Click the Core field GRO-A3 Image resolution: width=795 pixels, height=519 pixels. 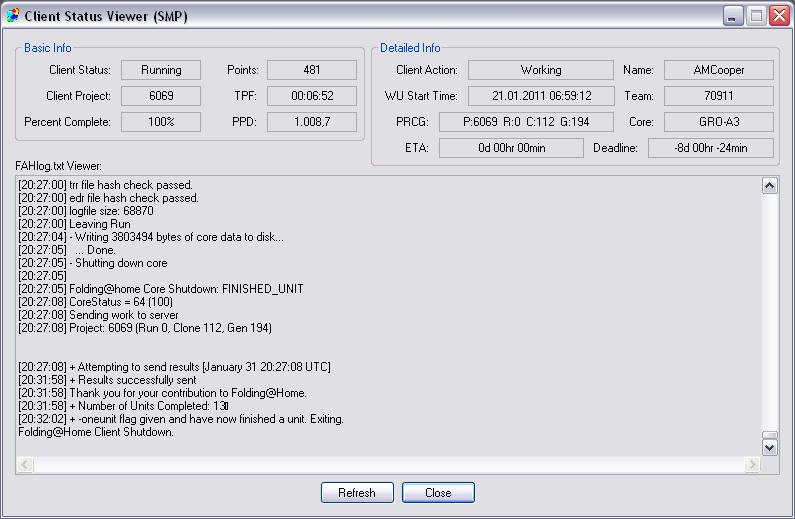click(x=719, y=122)
